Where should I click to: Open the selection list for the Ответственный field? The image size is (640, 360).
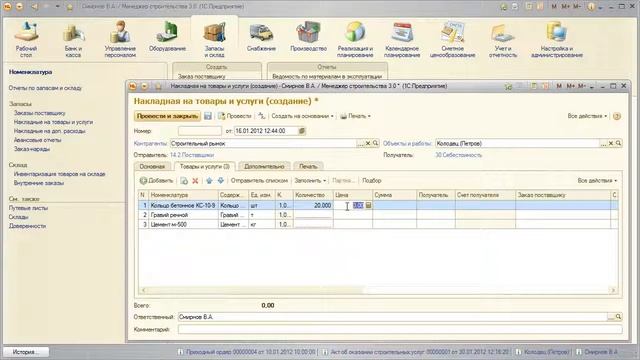coord(611,317)
